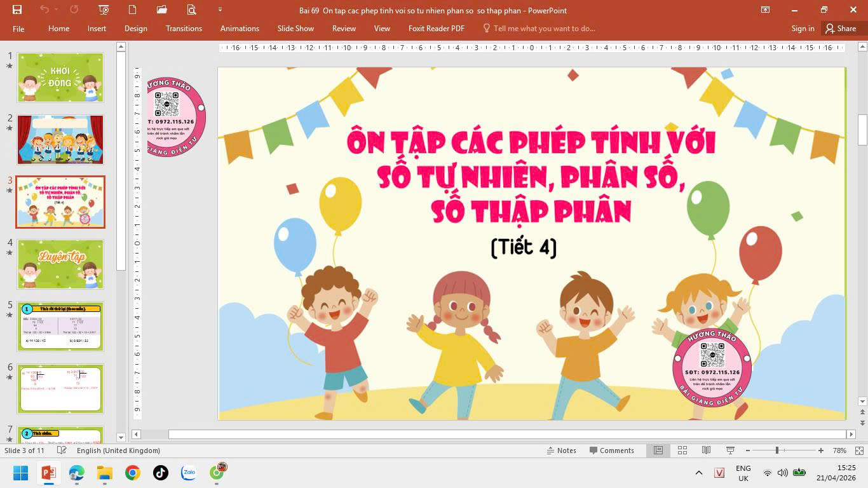Toggle the Comments pane
Viewport: 868px width, 488px height.
[611, 451]
